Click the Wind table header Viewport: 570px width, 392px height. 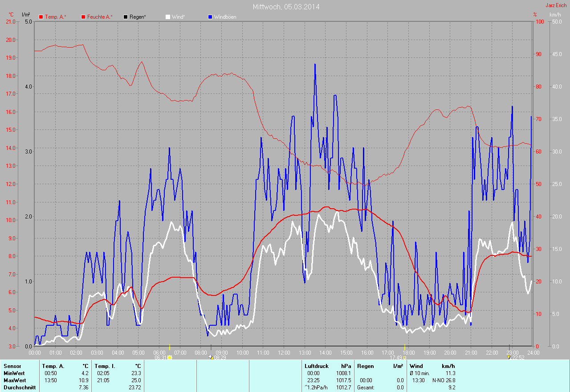416,366
